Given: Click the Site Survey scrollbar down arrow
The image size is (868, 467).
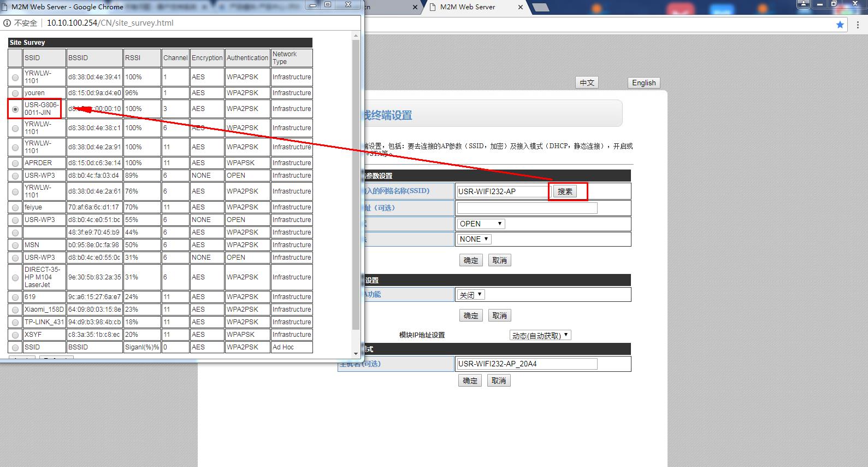Looking at the screenshot, I should coord(356,354).
